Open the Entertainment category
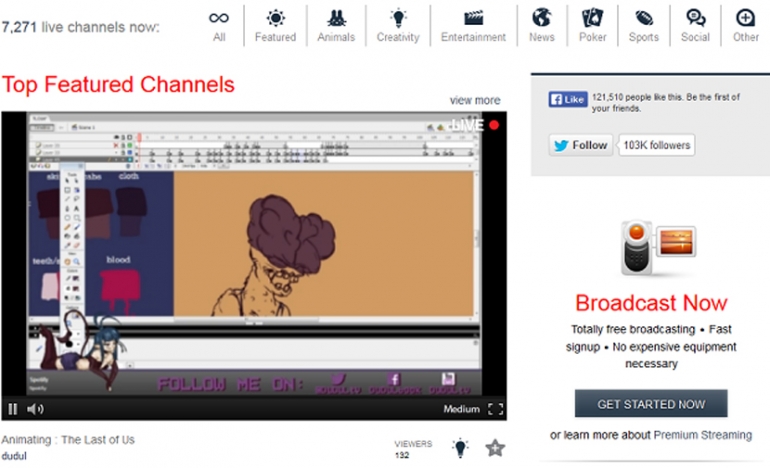Image resolution: width=770 pixels, height=468 pixels. tap(473, 26)
